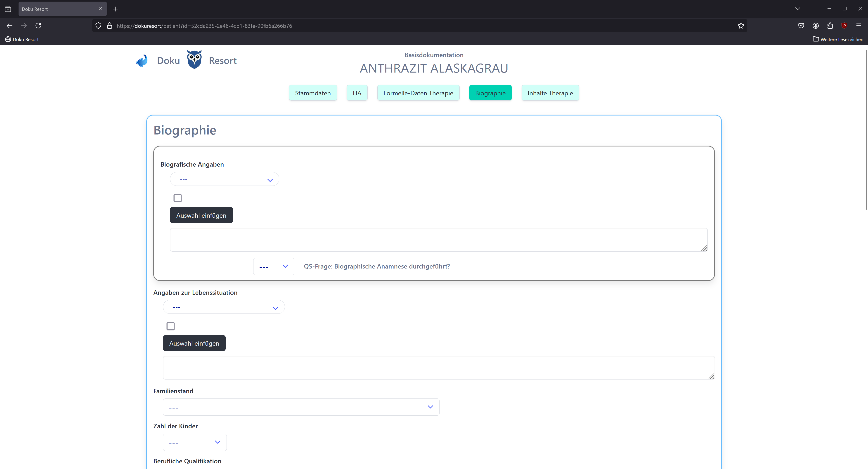
Task: Open the Firefox hamburger menu
Action: (x=858, y=26)
